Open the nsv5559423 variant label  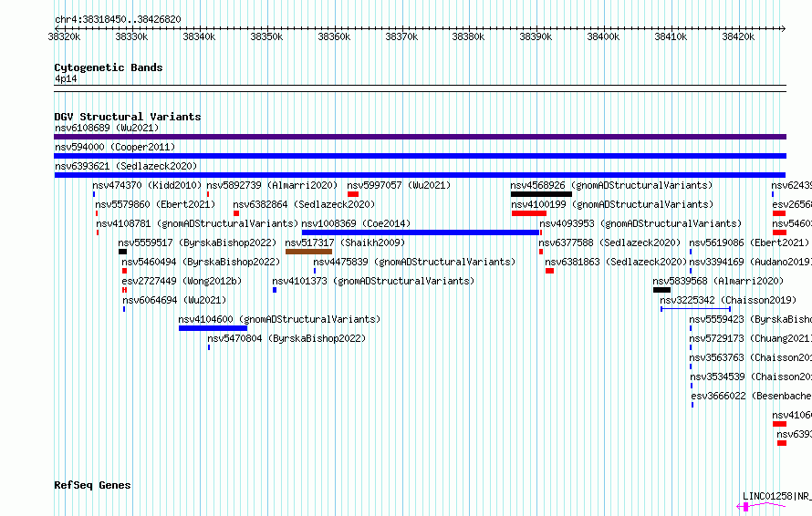tap(750, 319)
